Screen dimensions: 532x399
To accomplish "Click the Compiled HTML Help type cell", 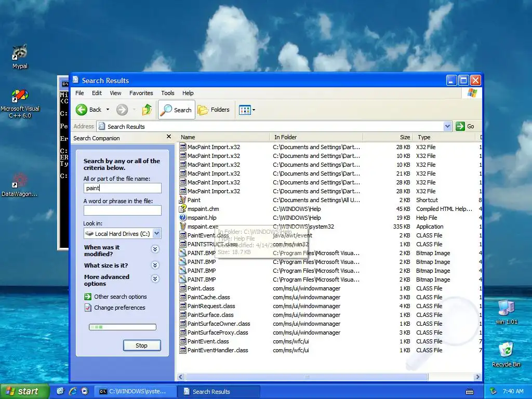I will (x=444, y=209).
